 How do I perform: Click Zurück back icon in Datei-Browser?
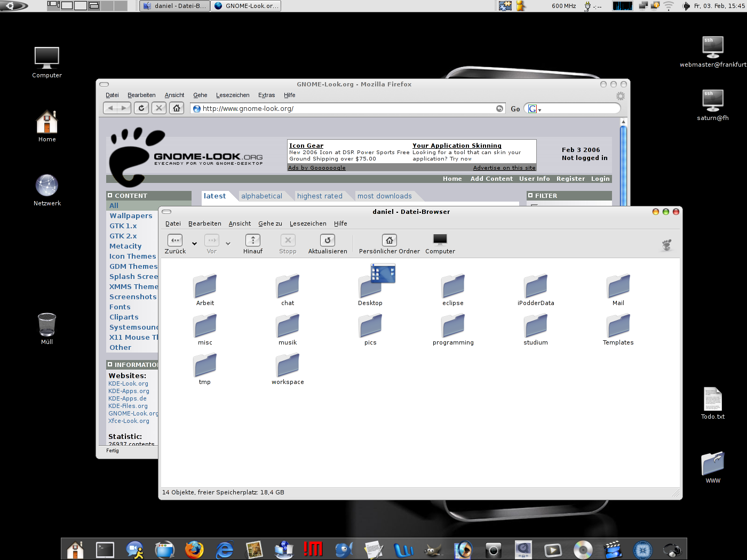[x=175, y=241]
